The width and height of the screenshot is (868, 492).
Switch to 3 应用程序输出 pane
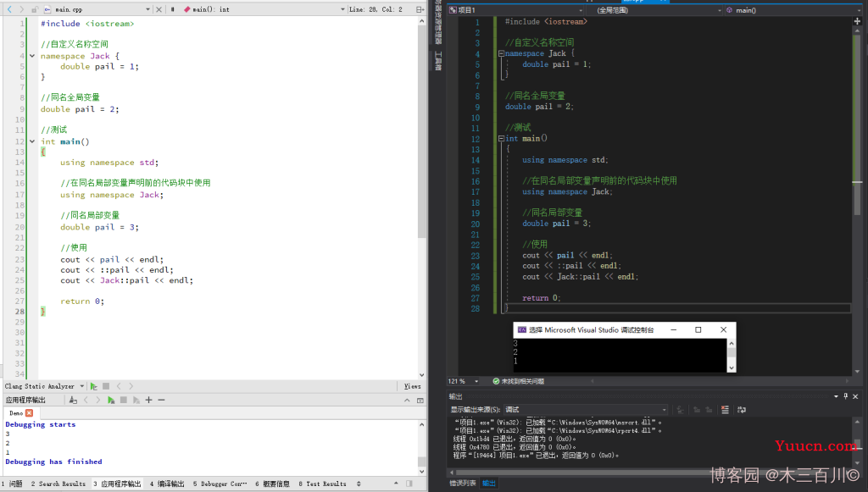pos(117,484)
